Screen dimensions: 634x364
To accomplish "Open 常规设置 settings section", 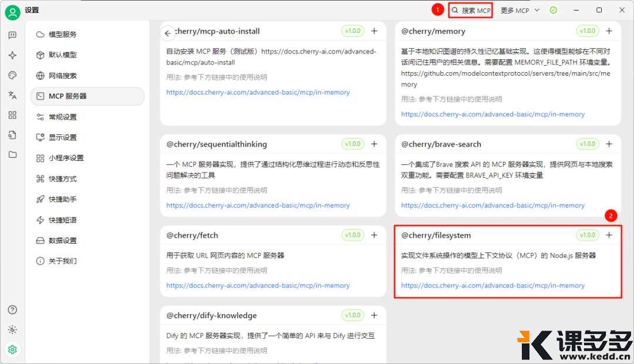I will click(x=87, y=117).
